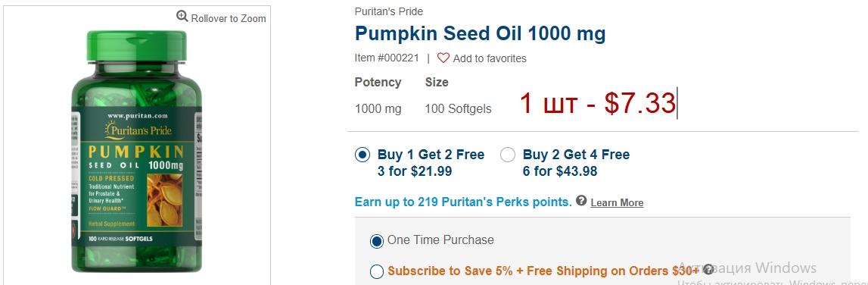Open the Learn More link

(x=617, y=202)
